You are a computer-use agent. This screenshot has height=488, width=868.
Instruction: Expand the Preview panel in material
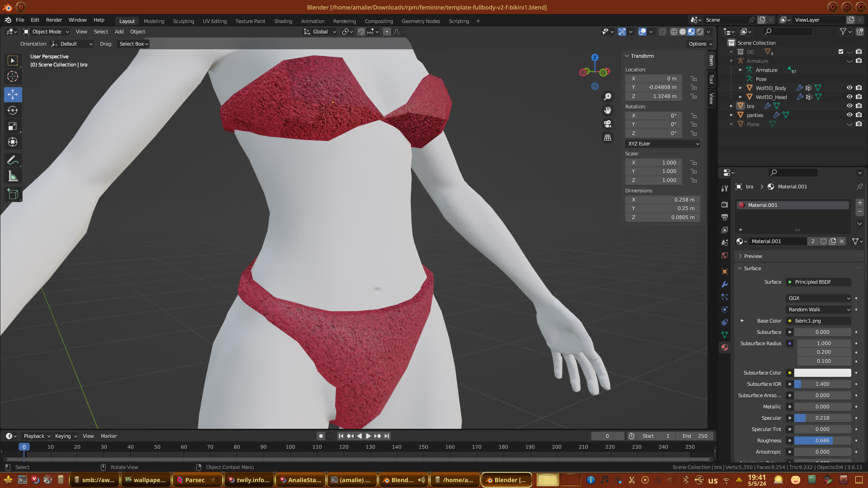pyautogui.click(x=753, y=256)
